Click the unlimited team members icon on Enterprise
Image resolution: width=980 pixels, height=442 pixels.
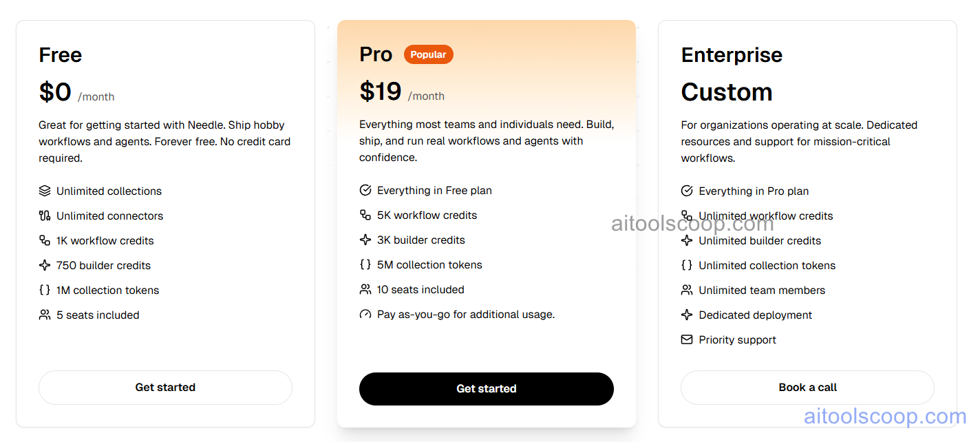(686, 290)
